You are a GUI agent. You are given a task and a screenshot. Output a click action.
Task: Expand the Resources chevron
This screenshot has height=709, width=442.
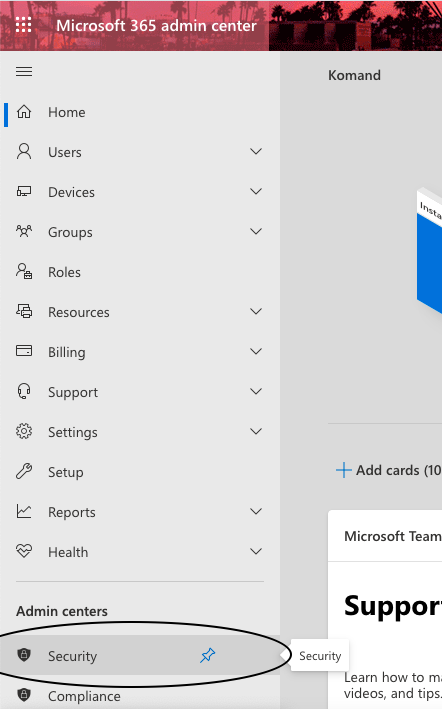[x=256, y=312]
